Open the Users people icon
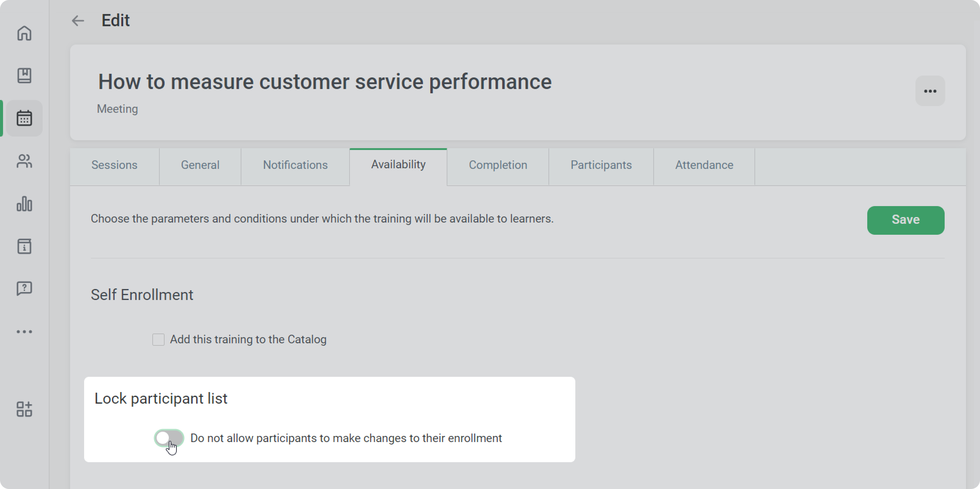980x489 pixels. click(x=24, y=161)
